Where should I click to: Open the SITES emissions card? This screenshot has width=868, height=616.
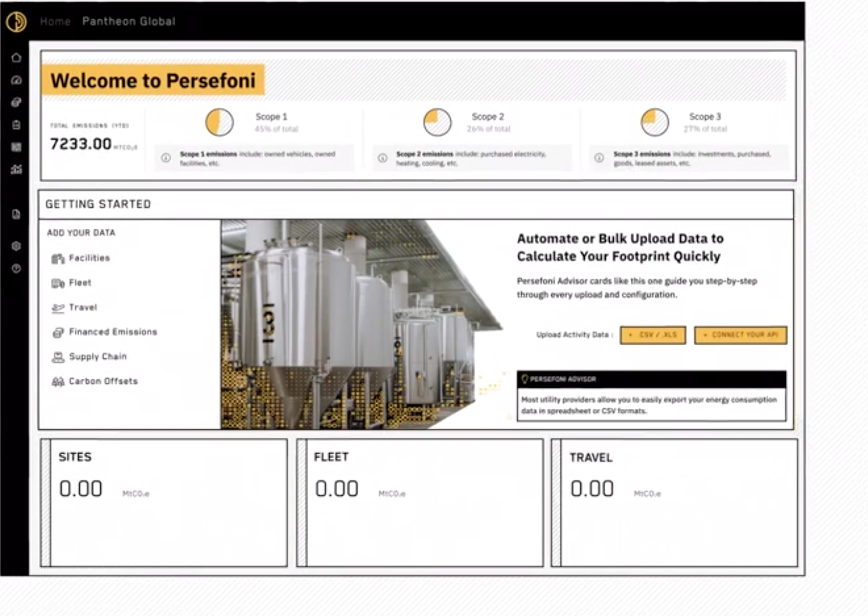tap(164, 503)
